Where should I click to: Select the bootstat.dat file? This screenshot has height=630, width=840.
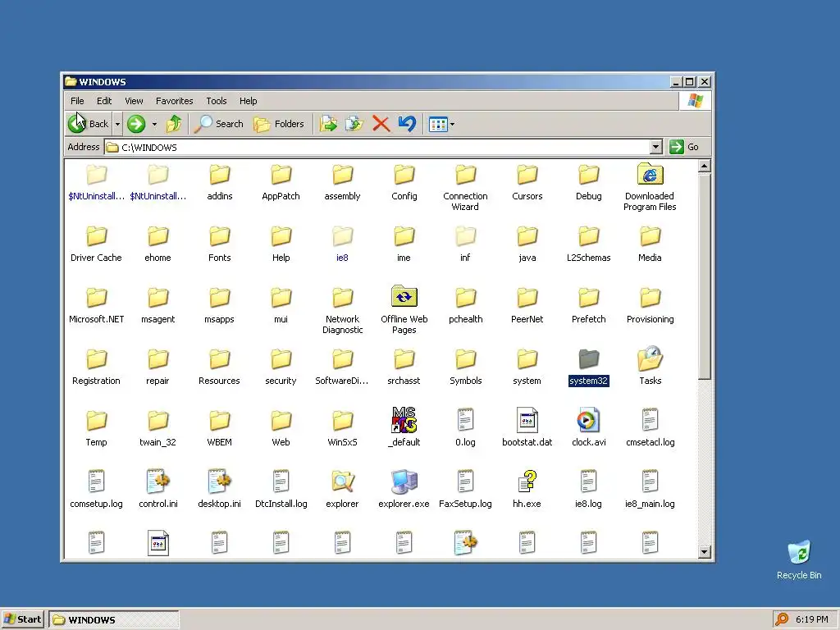527,427
